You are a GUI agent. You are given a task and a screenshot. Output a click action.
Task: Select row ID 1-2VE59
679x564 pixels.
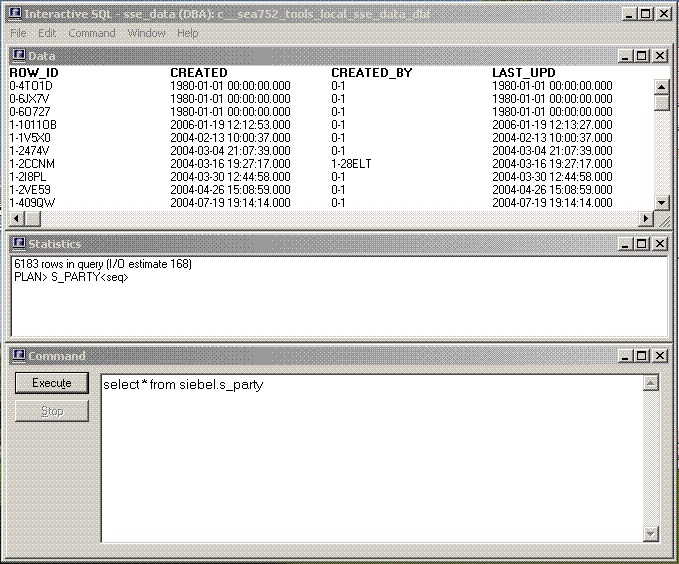click(30, 190)
